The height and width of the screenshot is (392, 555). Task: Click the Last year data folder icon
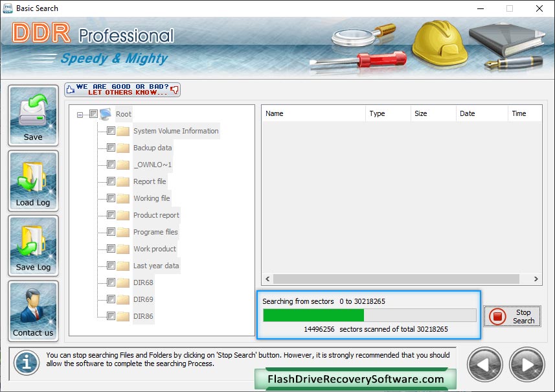tap(123, 266)
